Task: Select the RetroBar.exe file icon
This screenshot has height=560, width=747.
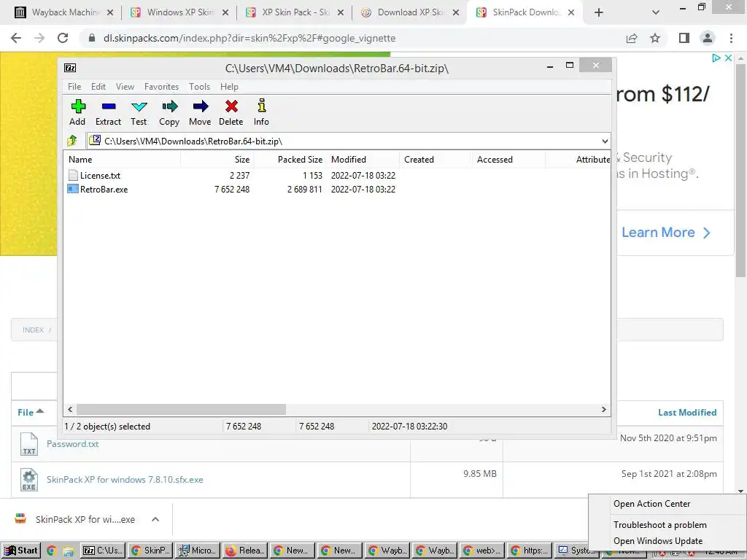Action: (x=72, y=189)
